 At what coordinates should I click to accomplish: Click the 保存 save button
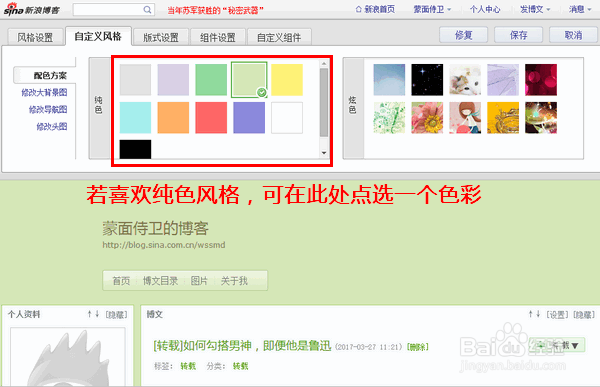(x=518, y=35)
